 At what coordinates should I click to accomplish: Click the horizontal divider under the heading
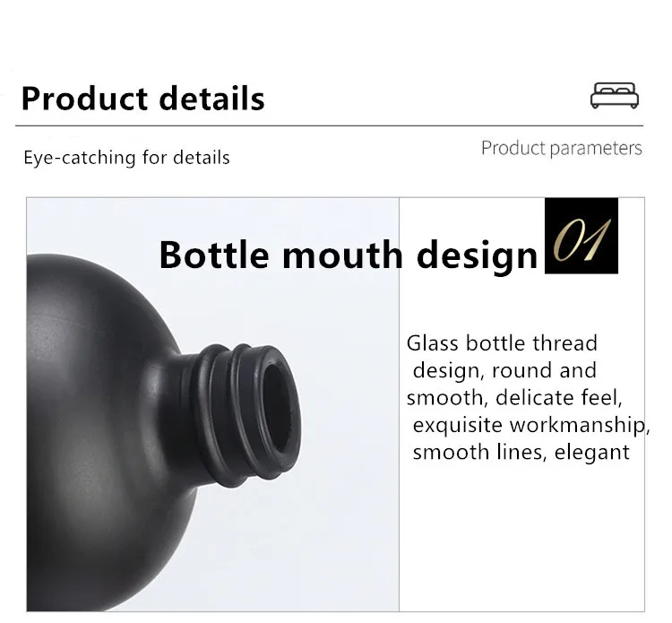329,126
